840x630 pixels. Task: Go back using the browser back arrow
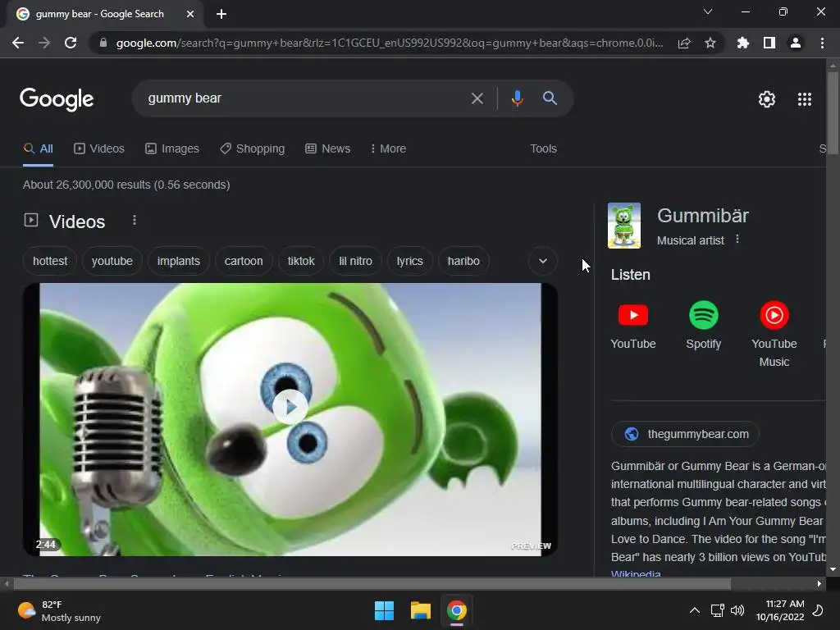click(x=18, y=43)
